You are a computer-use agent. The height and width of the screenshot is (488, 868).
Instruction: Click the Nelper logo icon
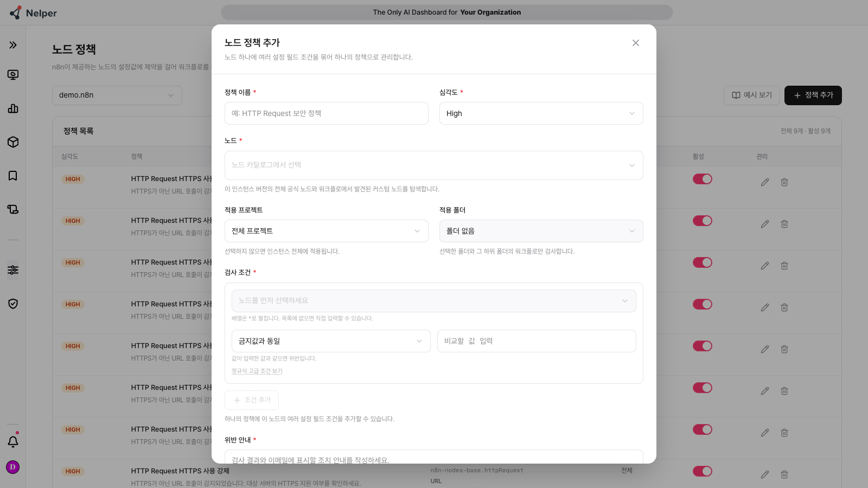coord(16,12)
